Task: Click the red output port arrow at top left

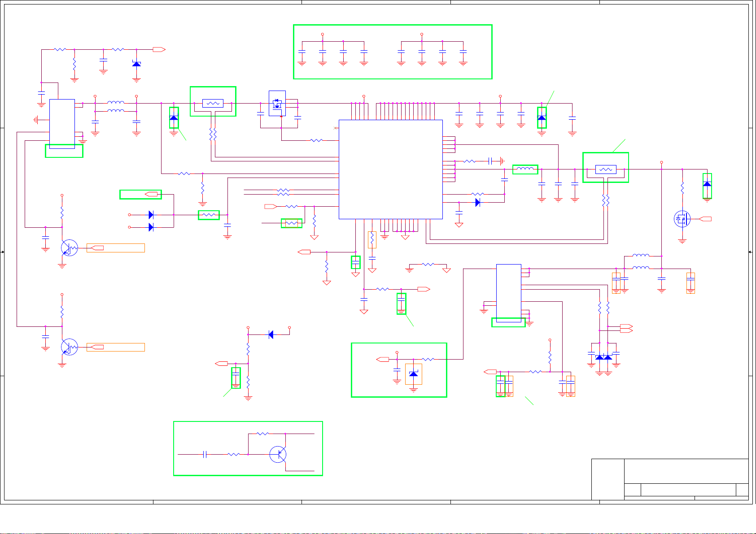Action: tap(159, 50)
